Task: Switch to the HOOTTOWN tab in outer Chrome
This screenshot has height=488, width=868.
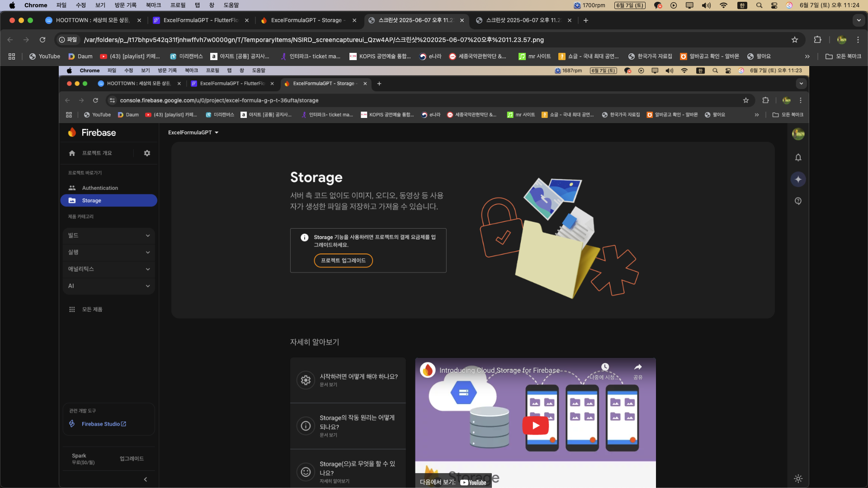Action: 93,20
